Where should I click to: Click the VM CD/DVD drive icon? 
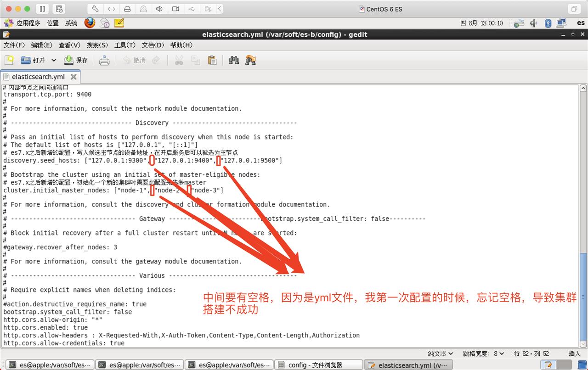point(143,9)
